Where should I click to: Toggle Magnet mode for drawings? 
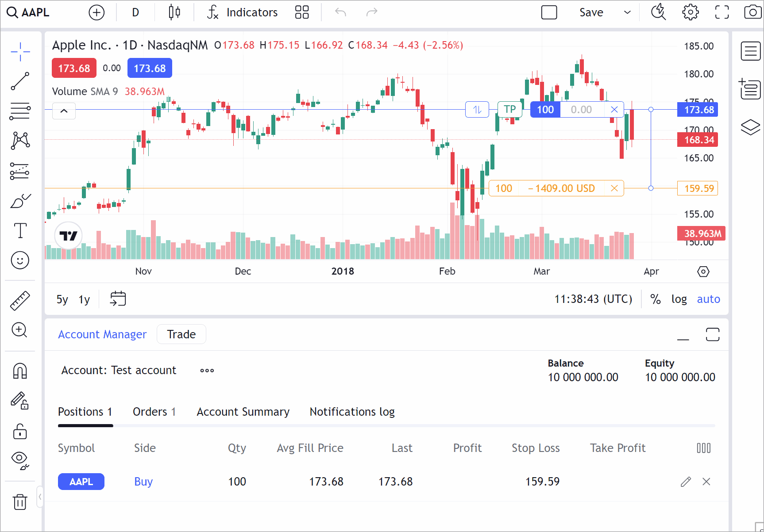click(x=20, y=371)
